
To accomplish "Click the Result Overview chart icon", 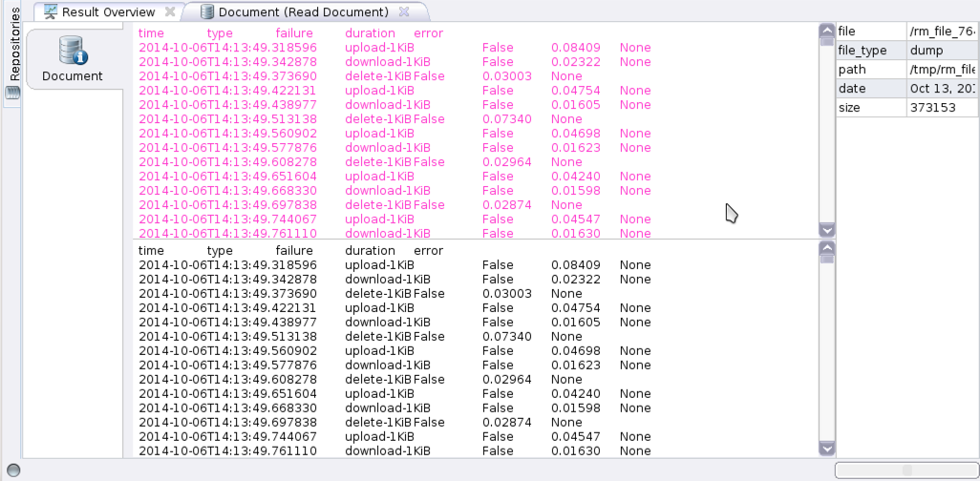I will point(51,12).
